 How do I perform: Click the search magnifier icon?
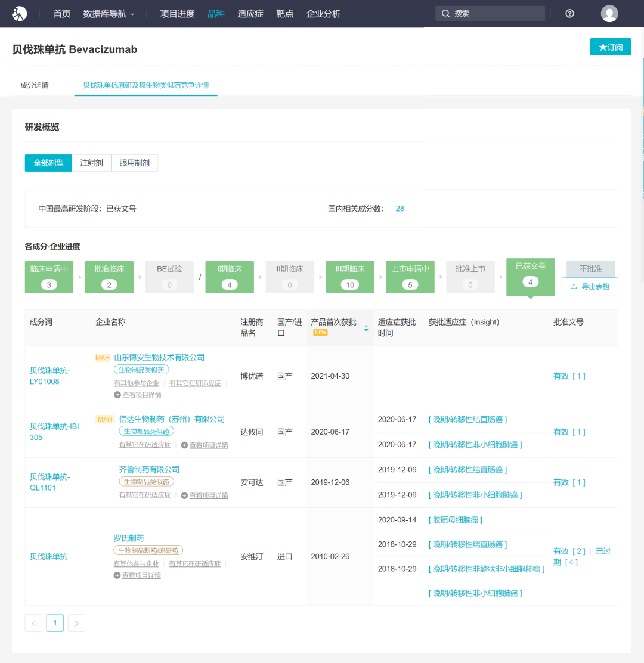445,14
